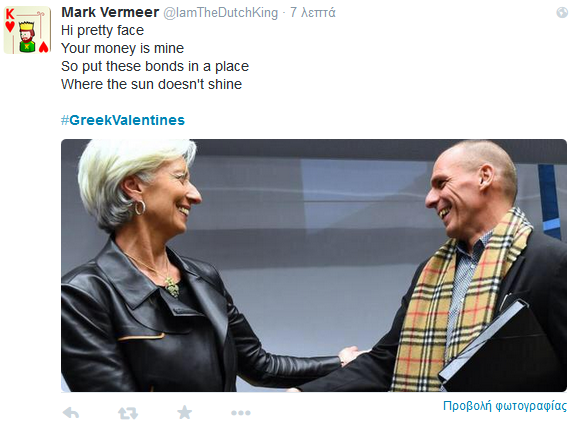Open Mark Vermeer's profile name

(x=110, y=12)
